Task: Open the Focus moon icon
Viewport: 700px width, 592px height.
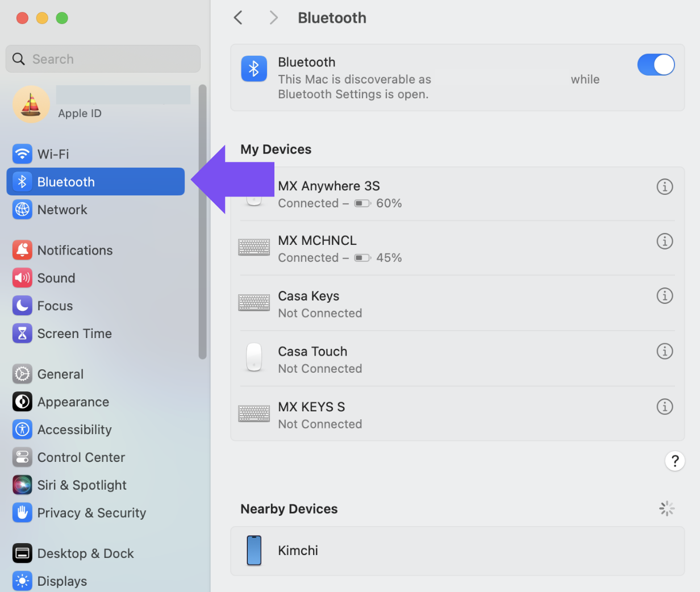Action: 22,306
